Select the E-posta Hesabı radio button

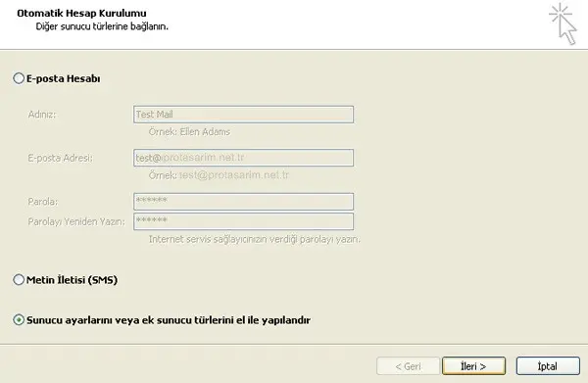click(x=19, y=78)
